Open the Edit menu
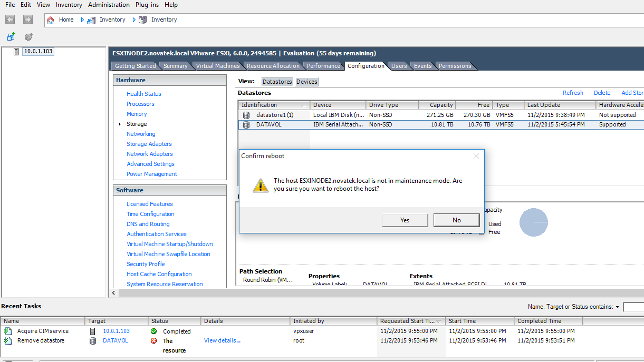Image resolution: width=644 pixels, height=362 pixels. [x=26, y=5]
